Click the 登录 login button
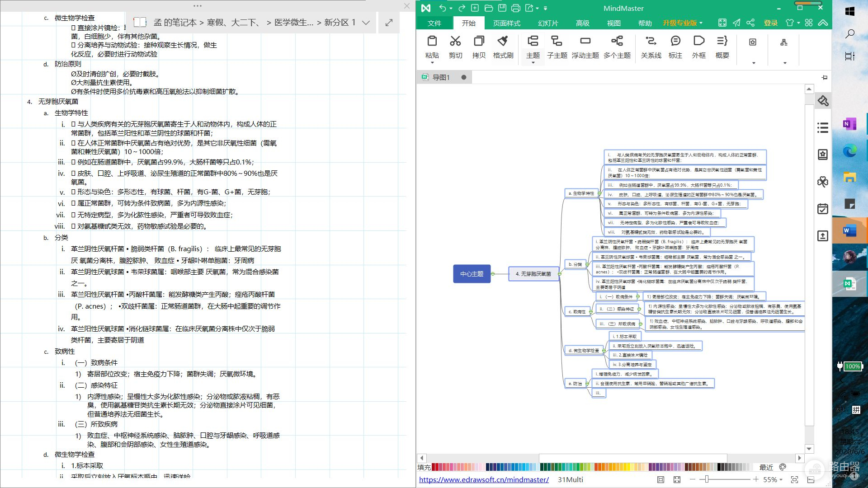 coord(770,23)
